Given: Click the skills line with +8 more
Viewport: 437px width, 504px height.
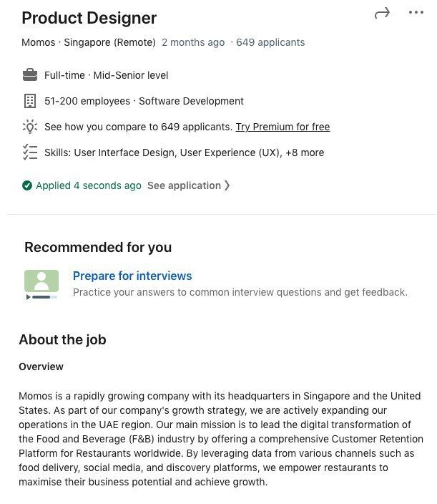Looking at the screenshot, I should click(184, 152).
